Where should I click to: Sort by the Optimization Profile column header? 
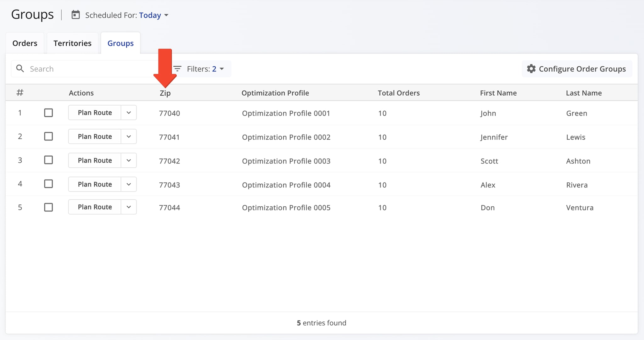pos(275,93)
